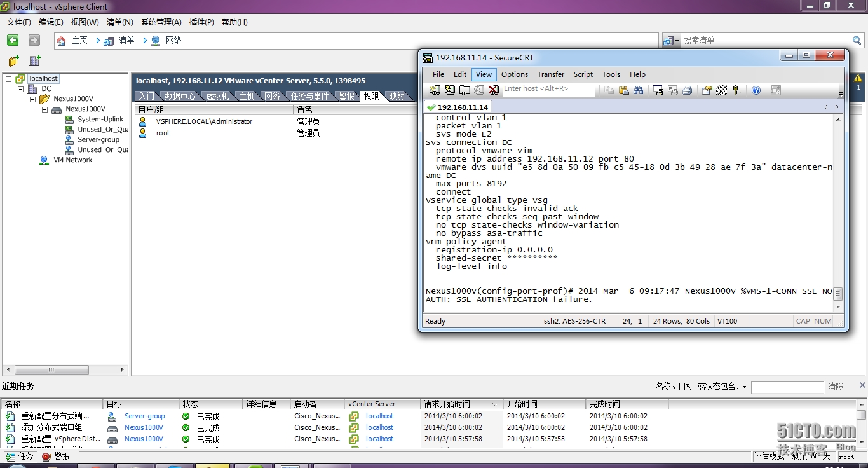
Task: Select the root user row
Action: click(x=163, y=133)
